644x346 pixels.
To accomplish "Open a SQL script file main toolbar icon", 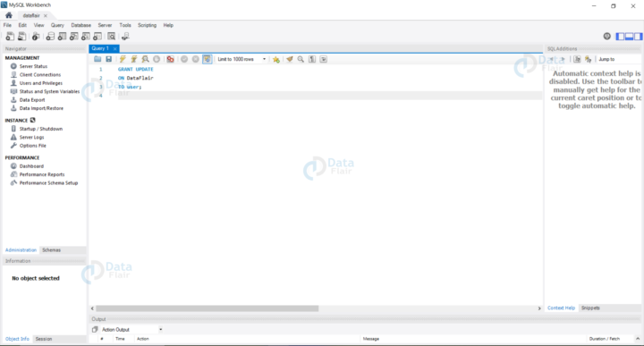I will coord(21,37).
